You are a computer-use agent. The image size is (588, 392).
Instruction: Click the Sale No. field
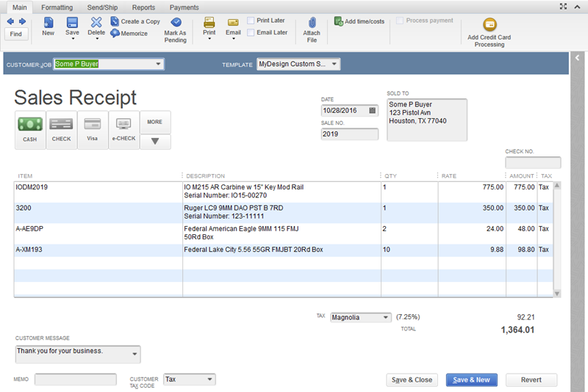350,134
